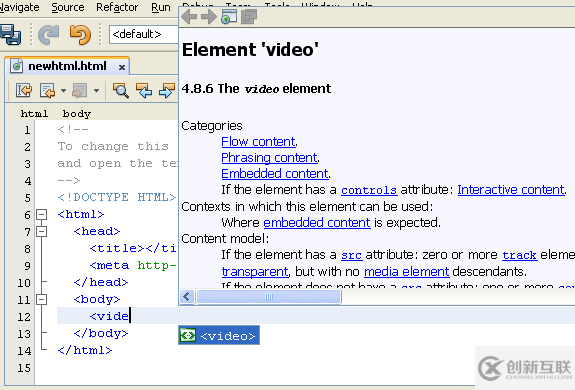The image size is (575, 390).
Task: Open the Source menu
Action: click(x=68, y=7)
